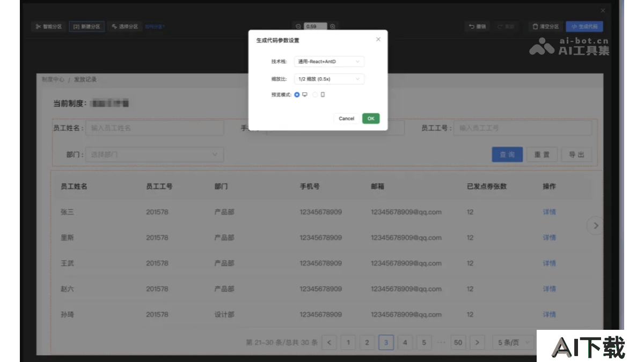Image resolution: width=644 pixels, height=362 pixels.
Task: Open the 缩放比 dropdown
Action: point(330,79)
